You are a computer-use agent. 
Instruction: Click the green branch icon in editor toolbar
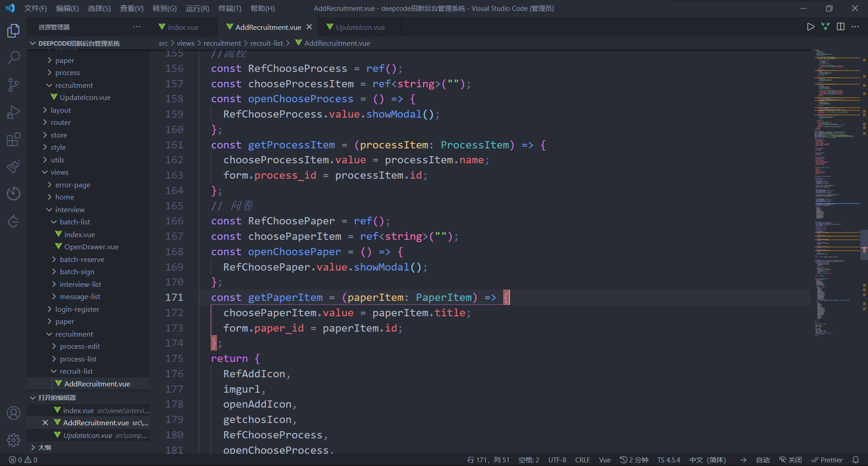click(x=826, y=27)
